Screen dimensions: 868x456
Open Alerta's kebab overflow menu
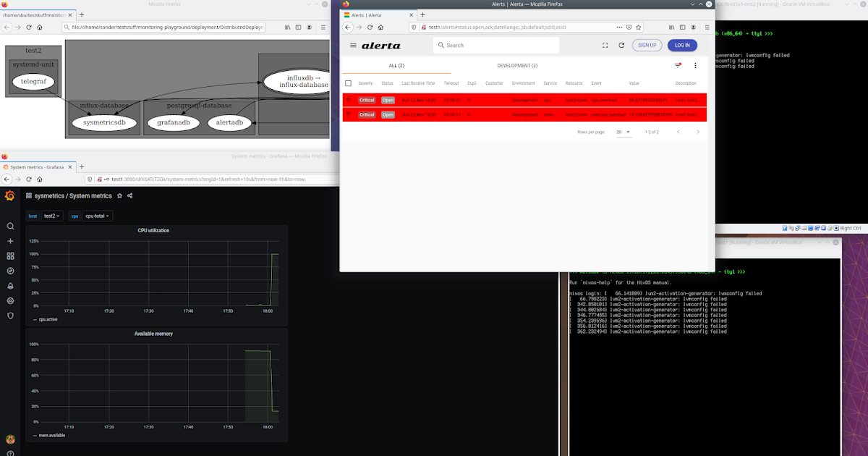point(694,65)
